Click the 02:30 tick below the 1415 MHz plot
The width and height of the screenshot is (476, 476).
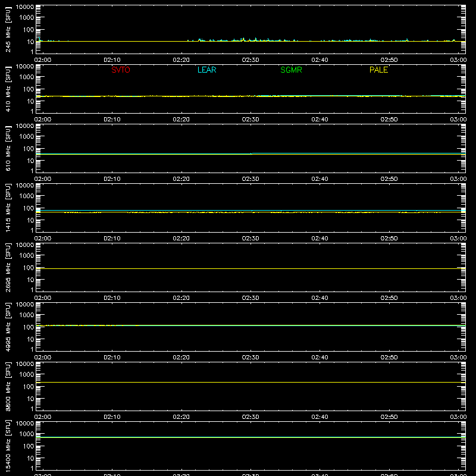(250, 239)
